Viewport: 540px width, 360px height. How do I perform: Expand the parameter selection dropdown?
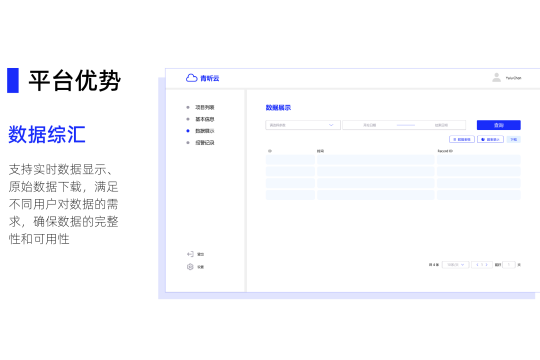coord(303,125)
